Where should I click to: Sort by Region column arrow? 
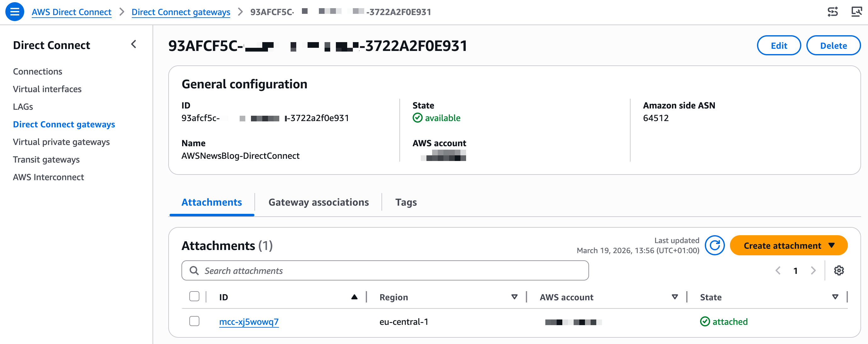coord(514,297)
